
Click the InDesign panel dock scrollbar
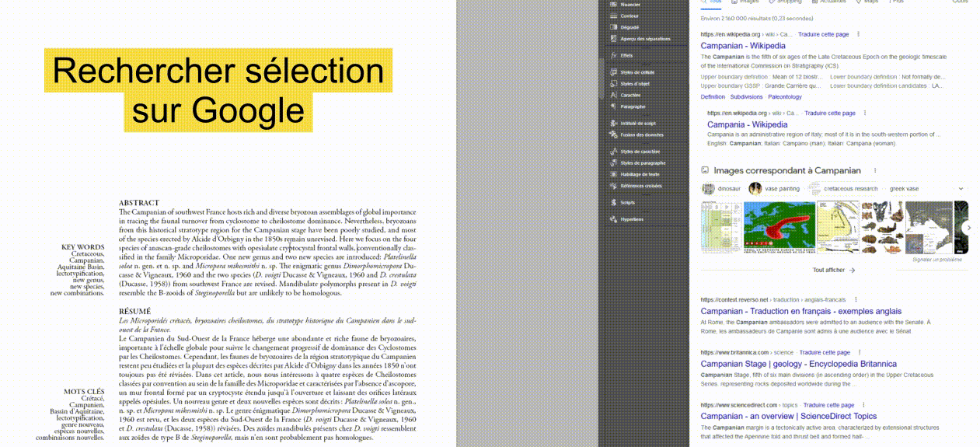pyautogui.click(x=600, y=78)
